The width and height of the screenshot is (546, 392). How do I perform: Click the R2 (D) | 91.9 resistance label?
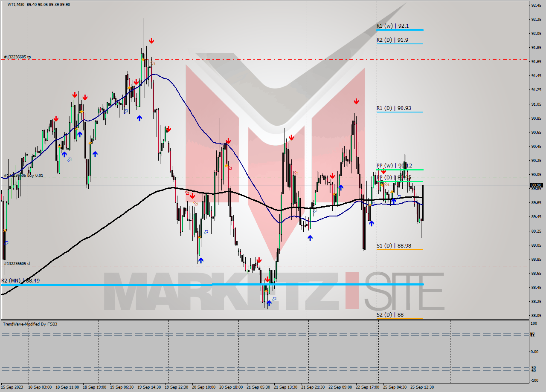click(x=392, y=40)
